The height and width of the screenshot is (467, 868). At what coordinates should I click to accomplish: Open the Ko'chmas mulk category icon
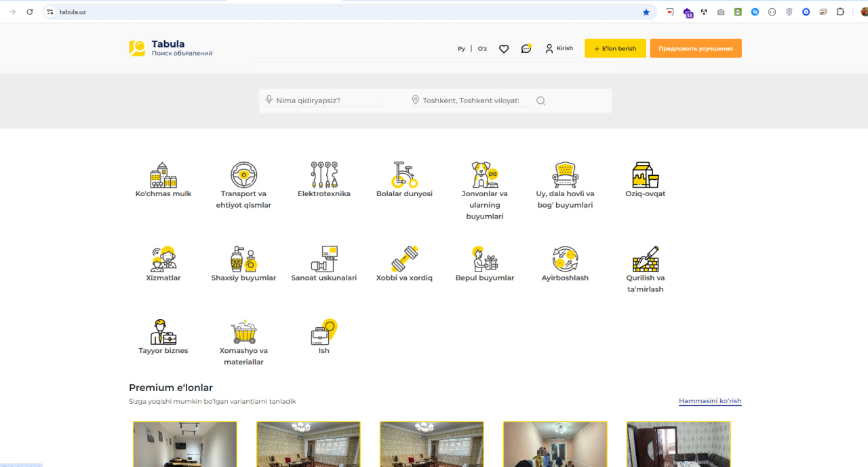coord(163,175)
